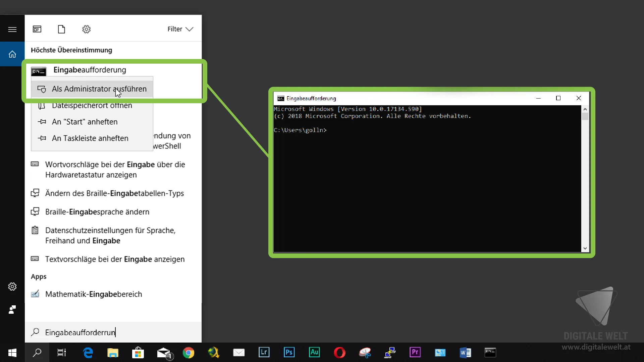Minimize the Eingabeaufforderung window
The height and width of the screenshot is (362, 644).
pos(538,98)
